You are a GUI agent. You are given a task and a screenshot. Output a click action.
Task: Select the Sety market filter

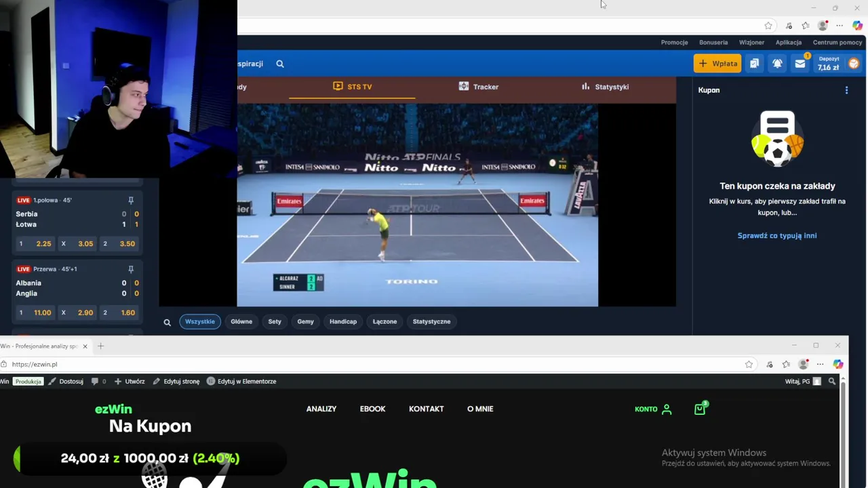click(x=275, y=322)
